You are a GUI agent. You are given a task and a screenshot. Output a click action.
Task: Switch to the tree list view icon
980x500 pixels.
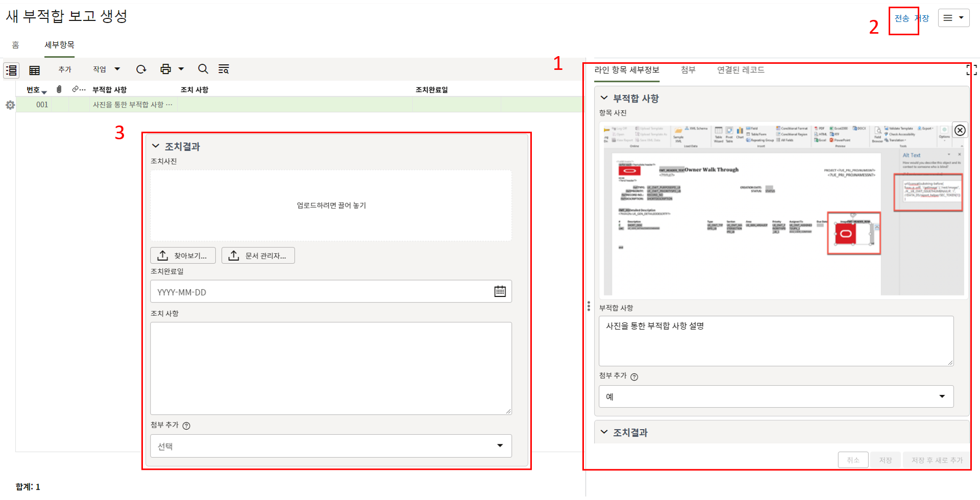[x=11, y=70]
